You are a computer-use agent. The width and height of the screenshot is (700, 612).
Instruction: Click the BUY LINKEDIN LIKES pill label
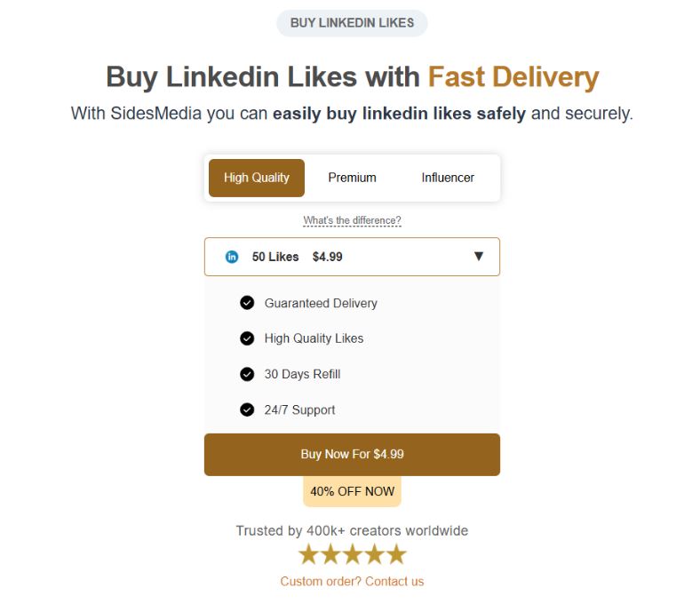[x=352, y=23]
